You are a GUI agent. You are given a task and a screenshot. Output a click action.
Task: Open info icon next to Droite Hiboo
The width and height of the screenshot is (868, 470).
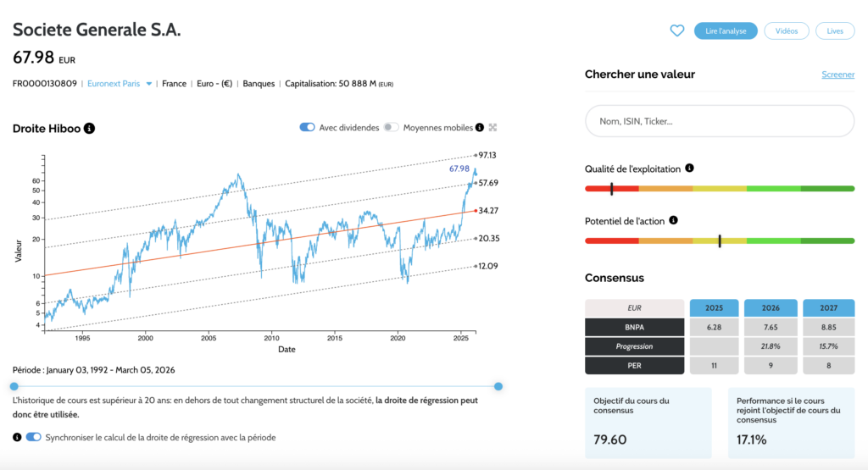pyautogui.click(x=90, y=129)
